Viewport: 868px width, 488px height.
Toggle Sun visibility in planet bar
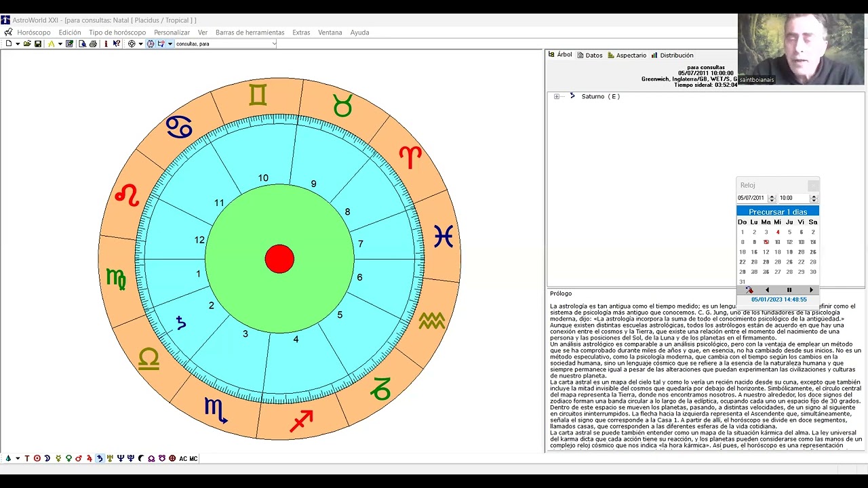37,458
